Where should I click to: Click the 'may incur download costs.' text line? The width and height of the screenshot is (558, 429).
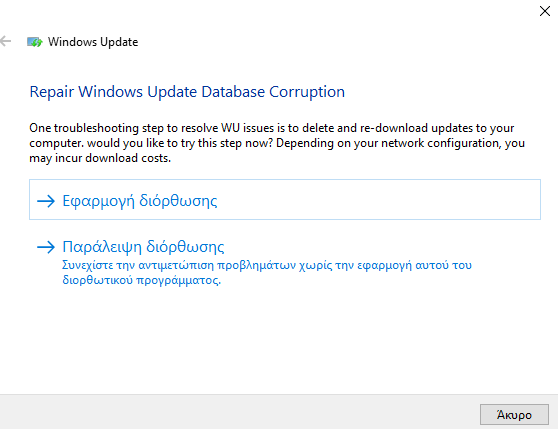click(x=100, y=158)
